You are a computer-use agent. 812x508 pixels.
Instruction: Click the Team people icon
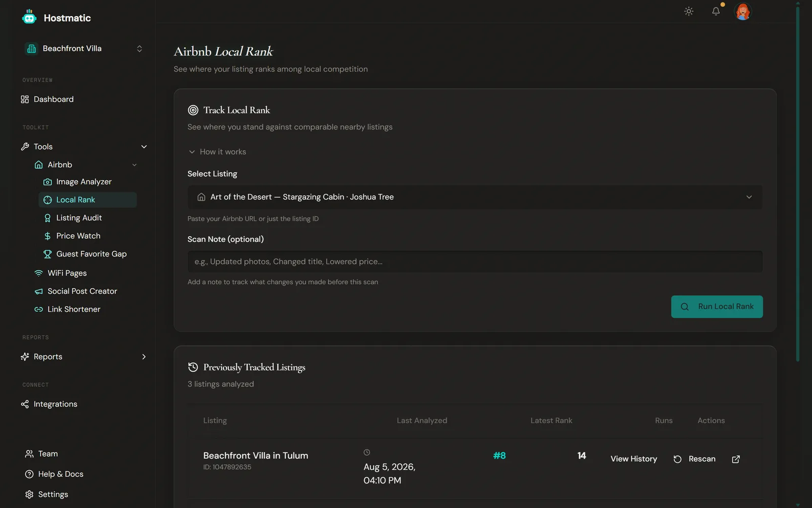[29, 454]
